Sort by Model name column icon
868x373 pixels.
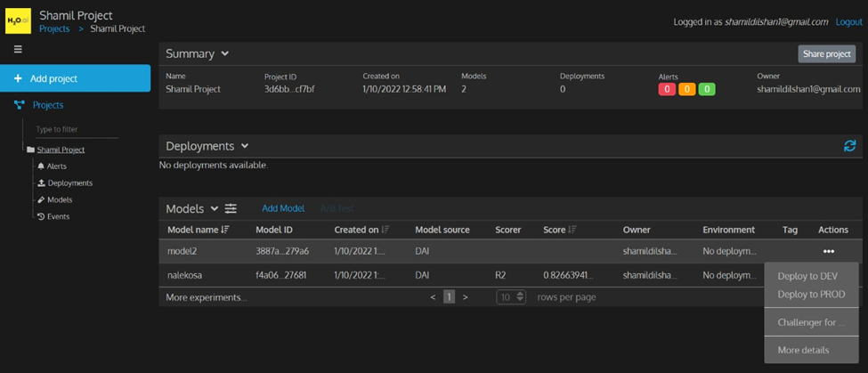(226, 230)
